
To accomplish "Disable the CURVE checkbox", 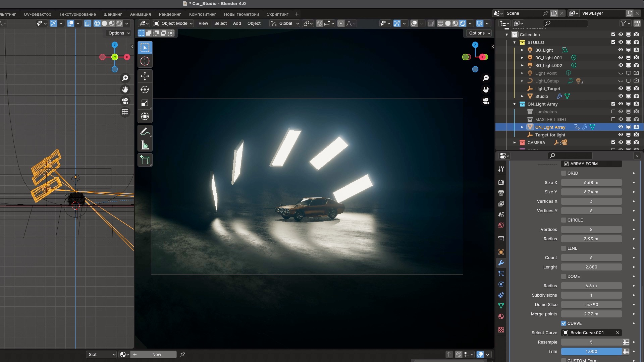I will (x=564, y=323).
